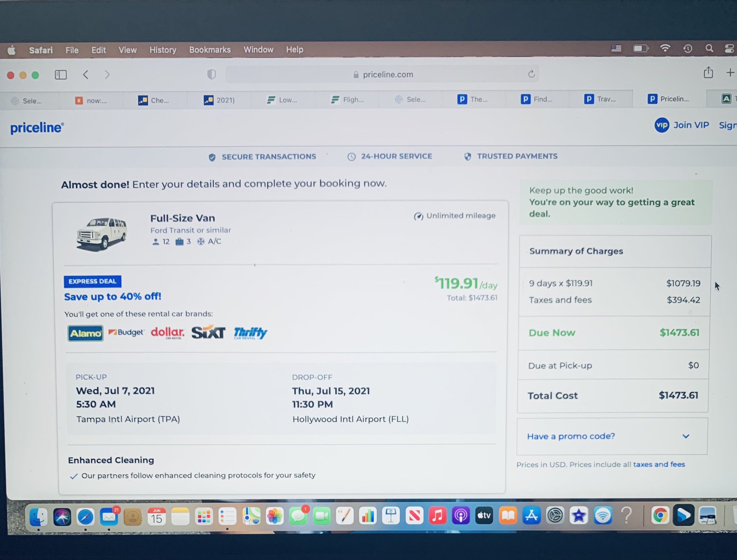Click the VIP badge icon
The height and width of the screenshot is (560, 737).
coord(661,125)
